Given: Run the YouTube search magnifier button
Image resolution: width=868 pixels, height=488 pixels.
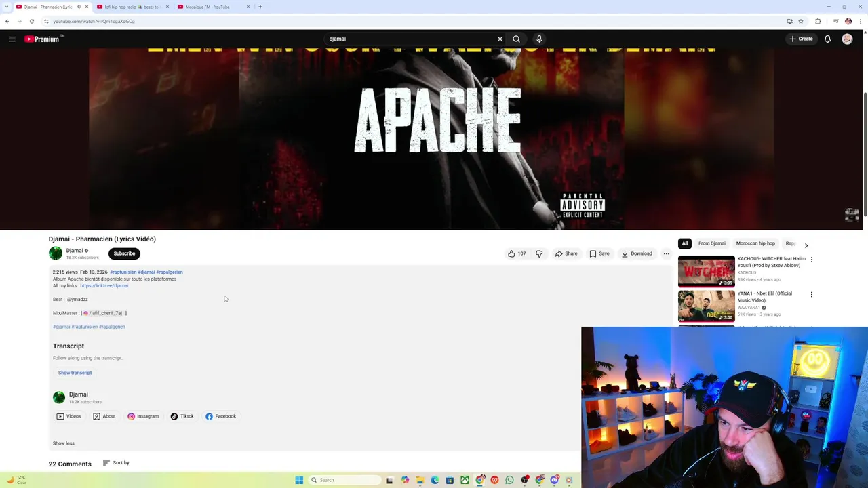Looking at the screenshot, I should [x=517, y=39].
